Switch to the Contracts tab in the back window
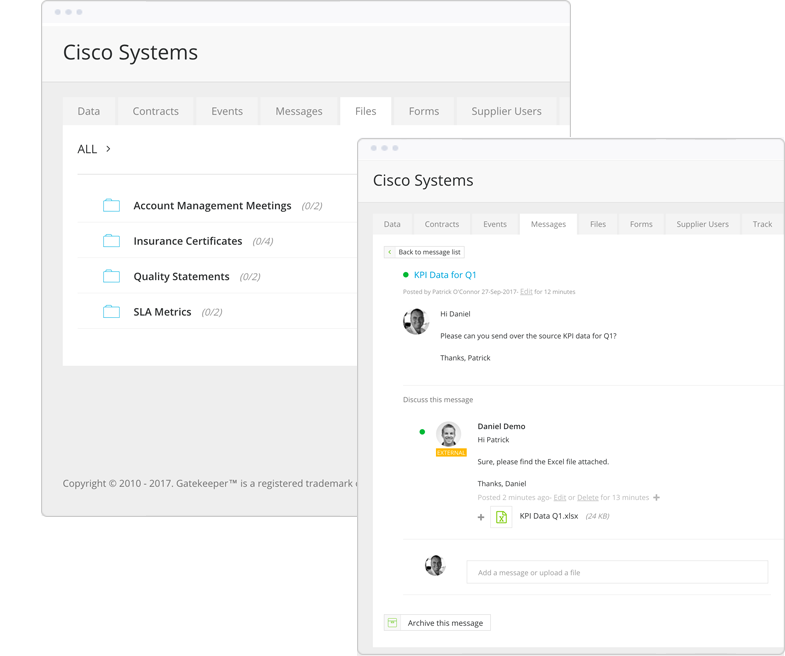Screen dimensions: 785x656 coord(155,111)
